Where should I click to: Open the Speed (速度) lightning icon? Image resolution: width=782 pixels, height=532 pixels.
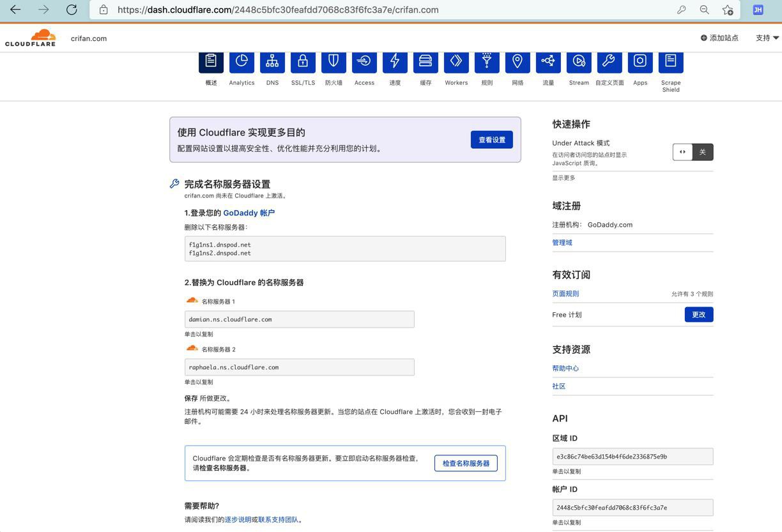395,62
